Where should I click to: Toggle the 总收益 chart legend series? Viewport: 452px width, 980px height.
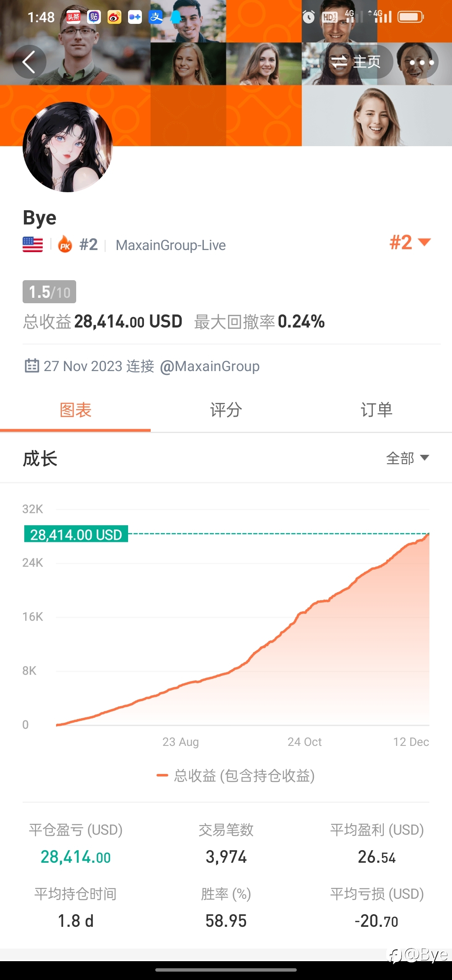236,776
